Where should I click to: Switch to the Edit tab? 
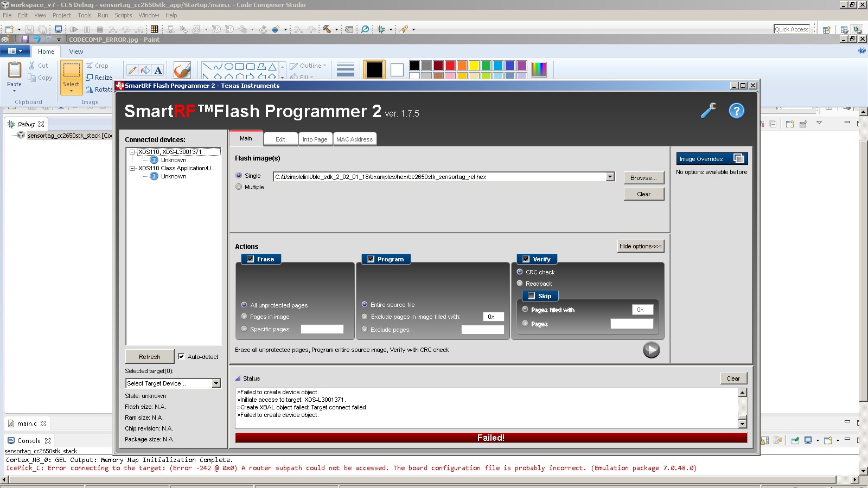(x=280, y=139)
